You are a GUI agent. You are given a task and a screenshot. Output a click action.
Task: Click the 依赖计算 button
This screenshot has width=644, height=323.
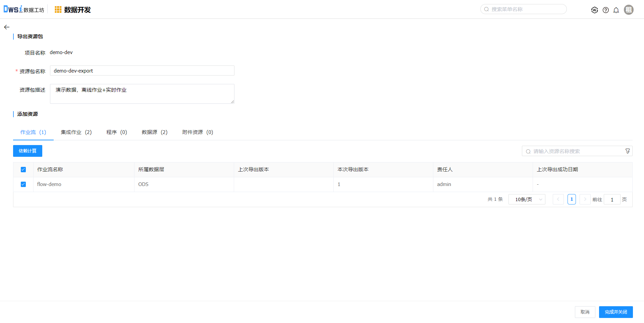(28, 151)
